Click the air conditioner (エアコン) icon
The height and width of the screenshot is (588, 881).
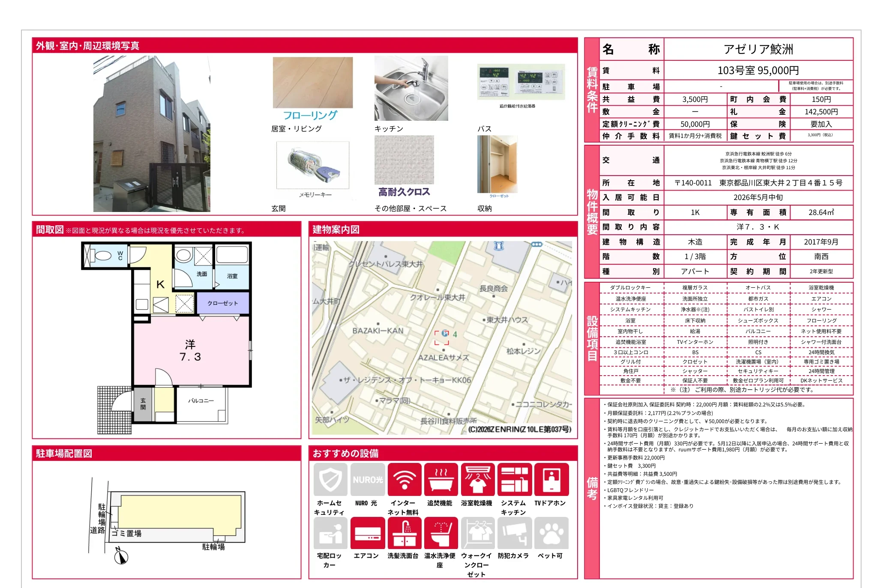pyautogui.click(x=367, y=533)
